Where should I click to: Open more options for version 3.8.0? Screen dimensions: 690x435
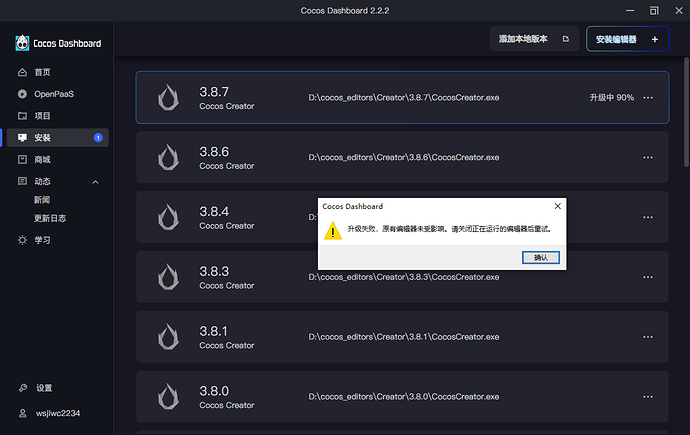click(648, 397)
